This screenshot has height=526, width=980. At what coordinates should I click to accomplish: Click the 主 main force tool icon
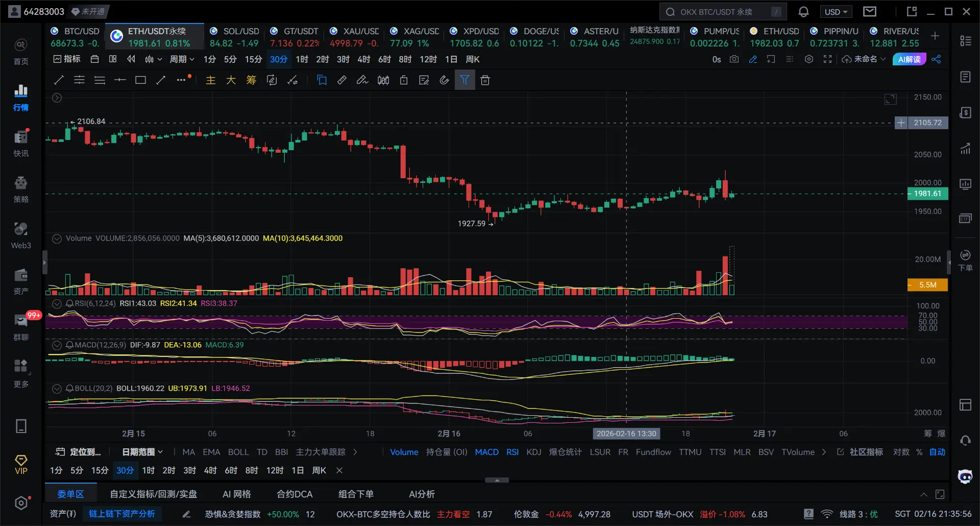[210, 80]
